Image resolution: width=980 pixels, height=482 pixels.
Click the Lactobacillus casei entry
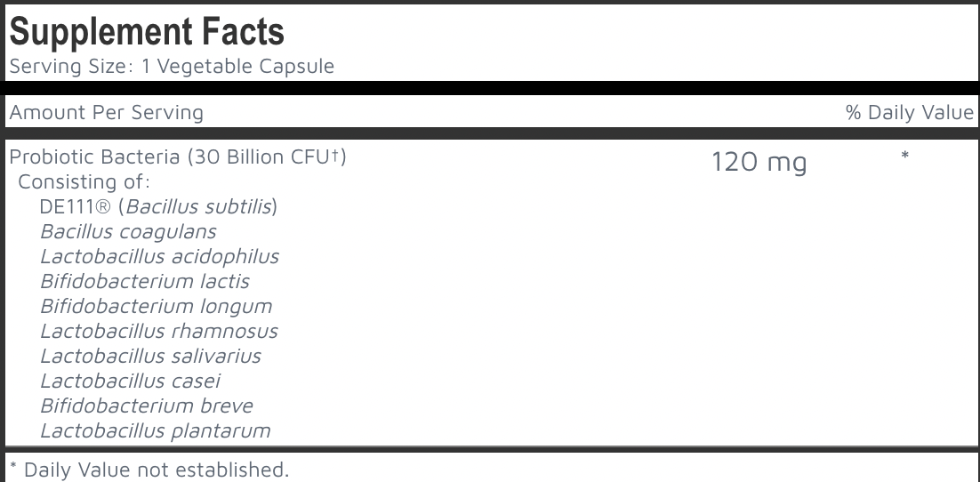pos(130,382)
